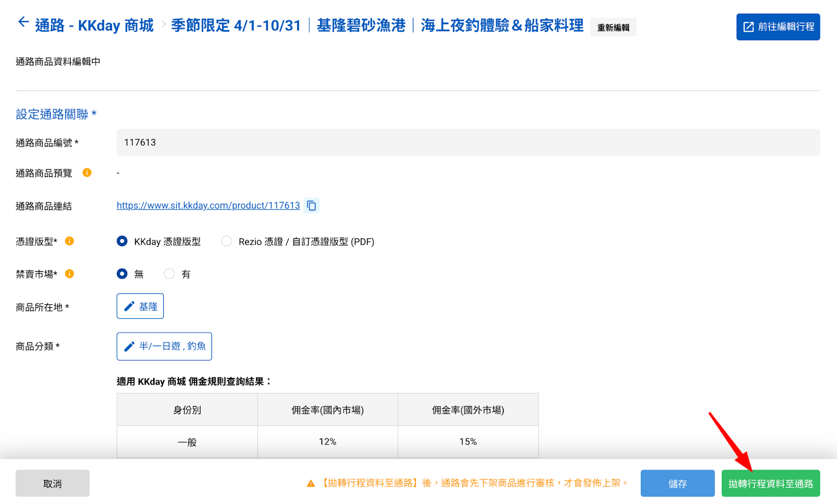Open the kkday product 117613 link
Screen dimensions: 837x504
click(x=208, y=205)
